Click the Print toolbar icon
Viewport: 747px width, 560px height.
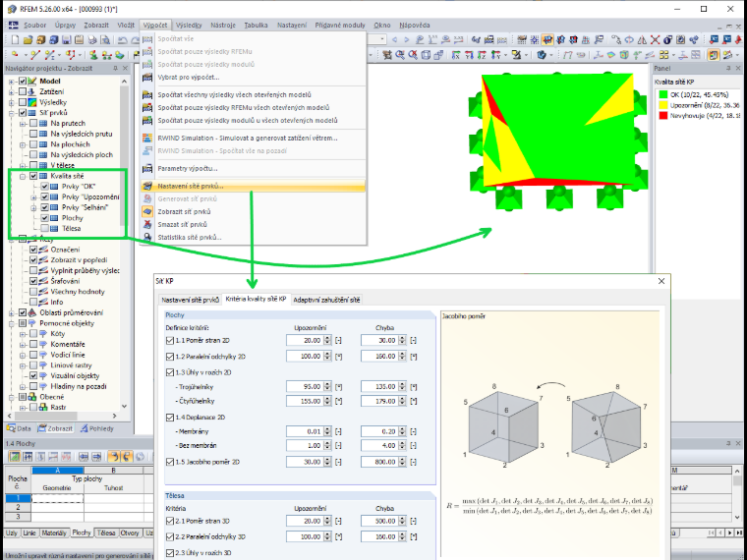(93, 39)
